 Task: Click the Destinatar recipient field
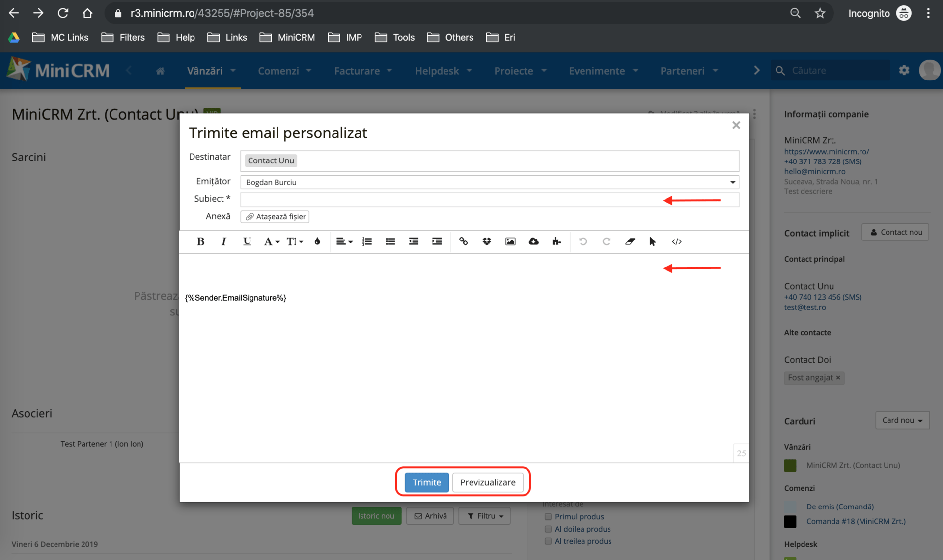click(490, 161)
